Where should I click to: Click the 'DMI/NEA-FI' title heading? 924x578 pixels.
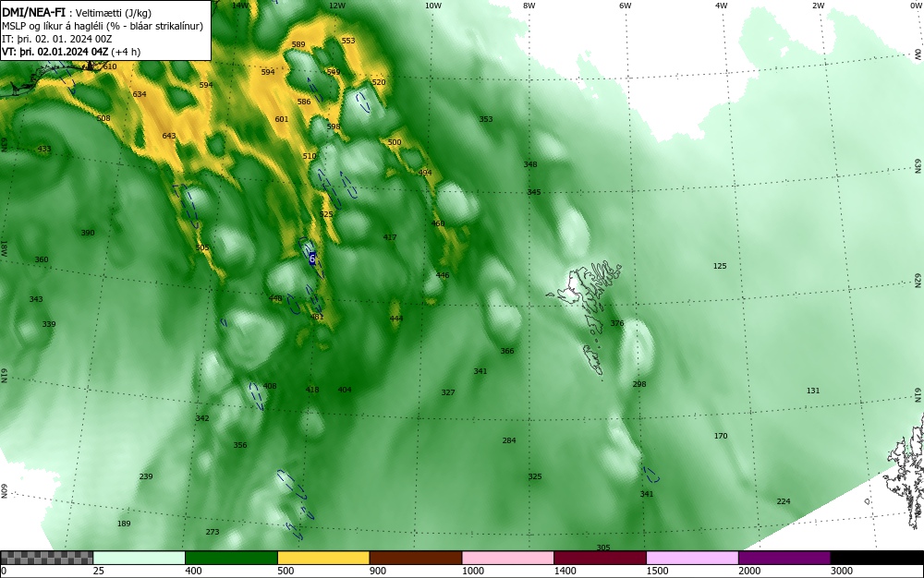pyautogui.click(x=33, y=12)
